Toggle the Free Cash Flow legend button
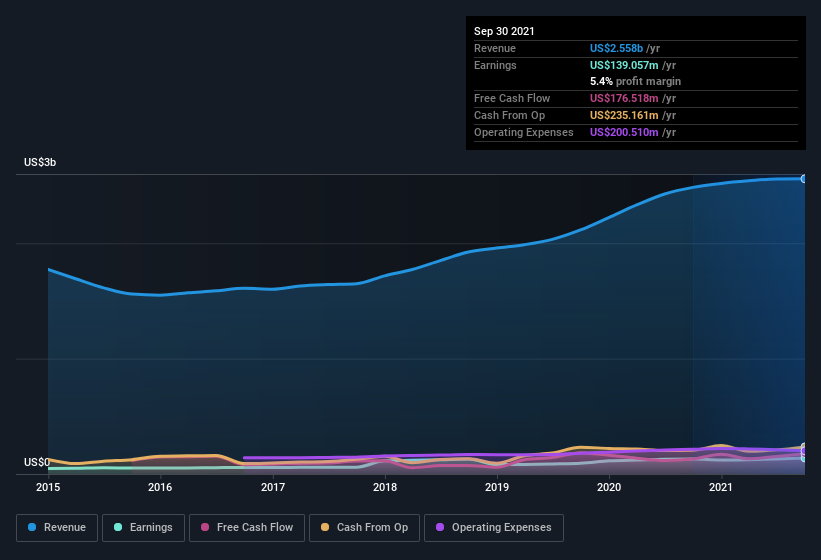The height and width of the screenshot is (560, 821). point(247,528)
